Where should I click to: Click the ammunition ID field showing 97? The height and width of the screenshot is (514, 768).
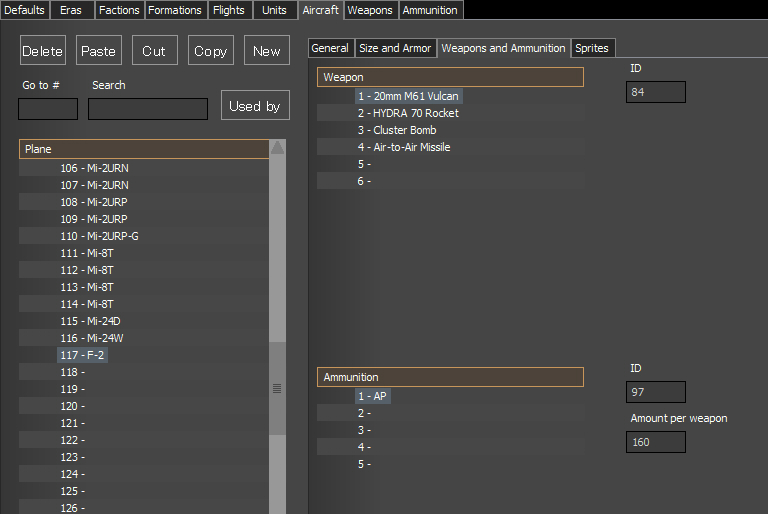point(656,392)
